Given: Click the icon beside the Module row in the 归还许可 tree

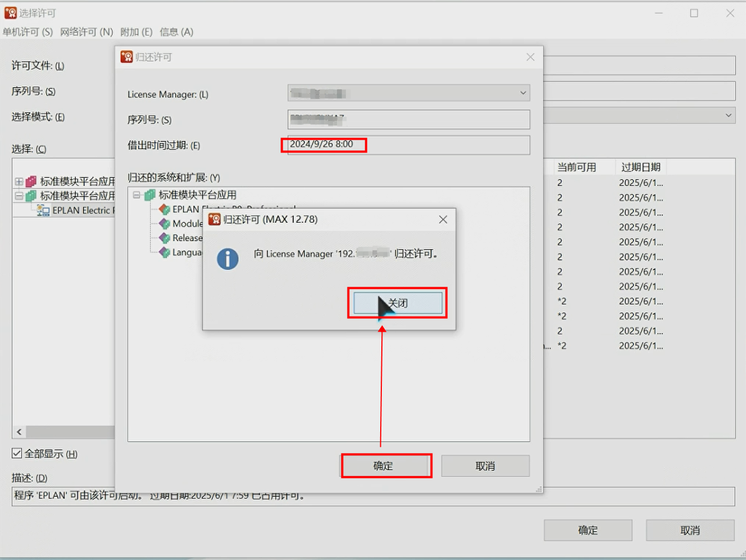Looking at the screenshot, I should 165,223.
